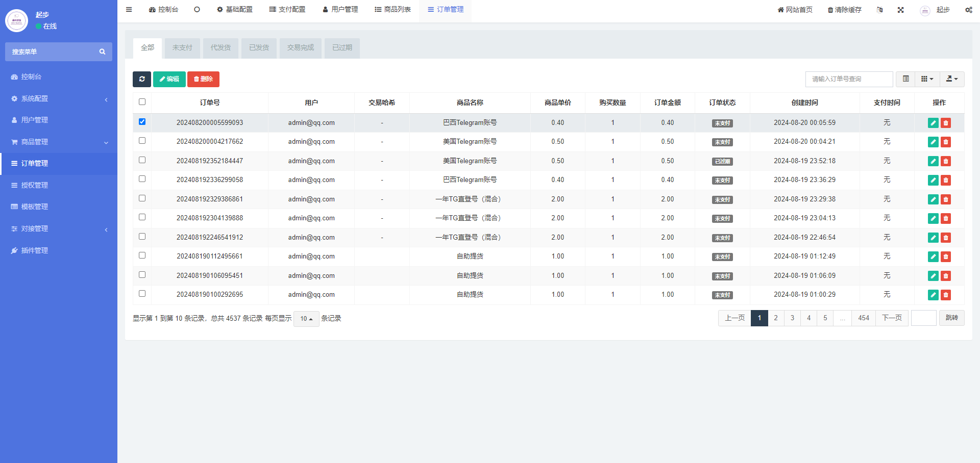The width and height of the screenshot is (980, 463).
Task: Open 商品列表 tab in the top bar
Action: pyautogui.click(x=393, y=10)
